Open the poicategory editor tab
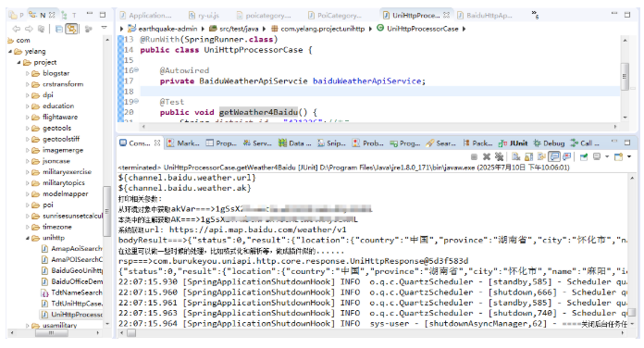 (264, 15)
